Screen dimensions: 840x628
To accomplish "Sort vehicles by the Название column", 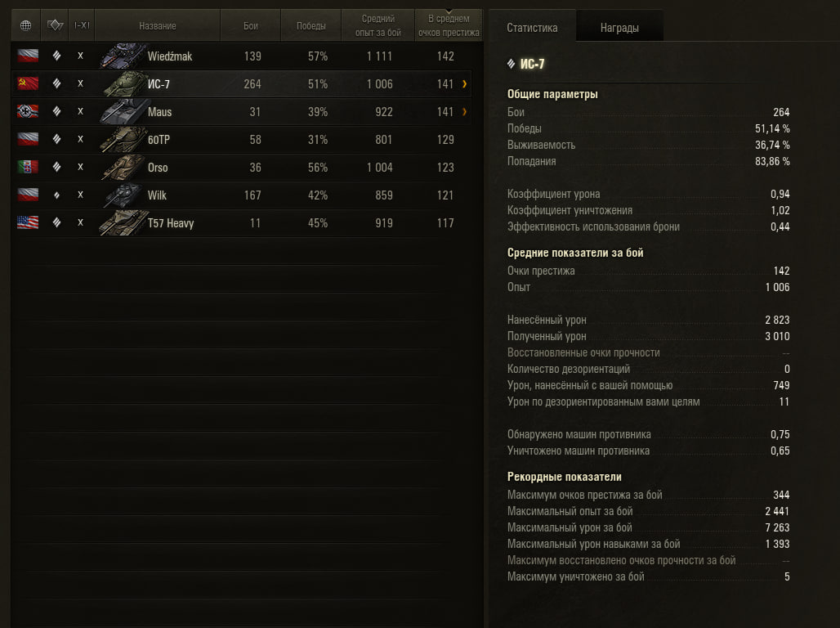I will point(158,25).
